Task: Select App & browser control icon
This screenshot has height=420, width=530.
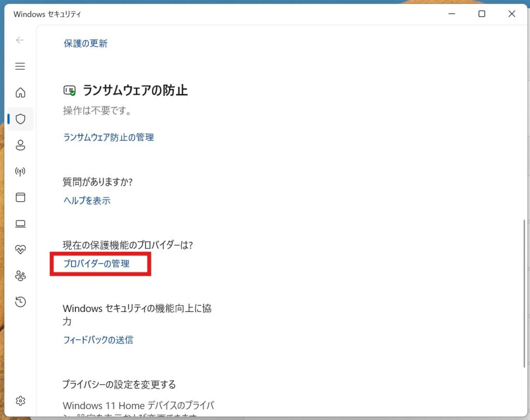Action: 20,198
